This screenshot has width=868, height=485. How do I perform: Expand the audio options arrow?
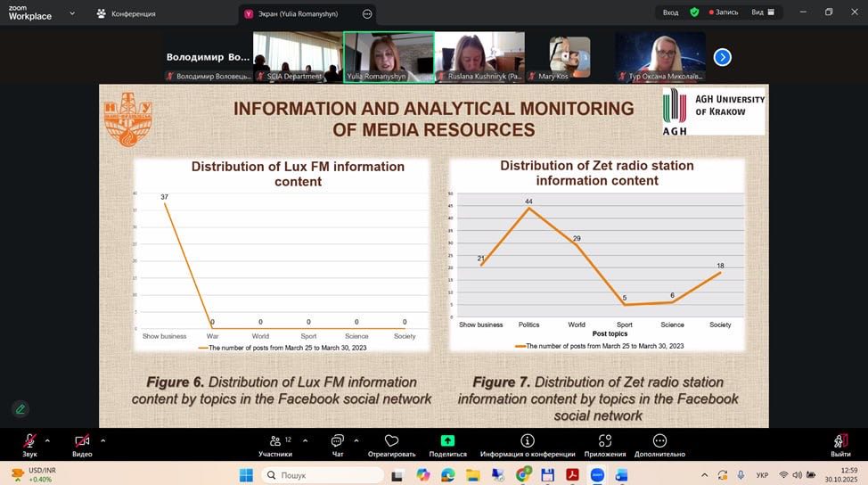(47, 440)
